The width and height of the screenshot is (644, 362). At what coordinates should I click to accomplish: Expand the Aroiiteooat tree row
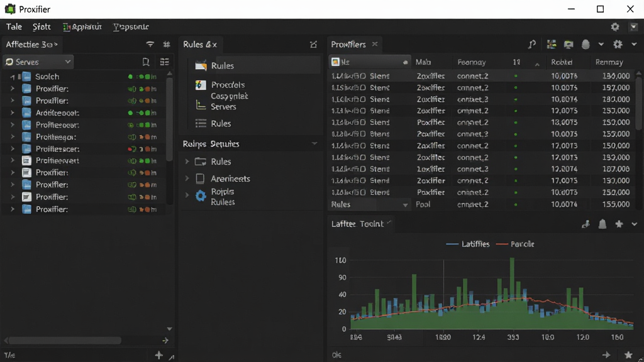point(13,112)
